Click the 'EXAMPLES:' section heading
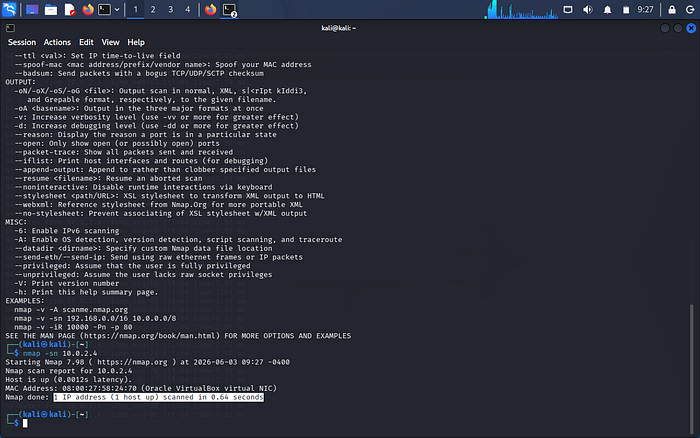 tap(25, 301)
